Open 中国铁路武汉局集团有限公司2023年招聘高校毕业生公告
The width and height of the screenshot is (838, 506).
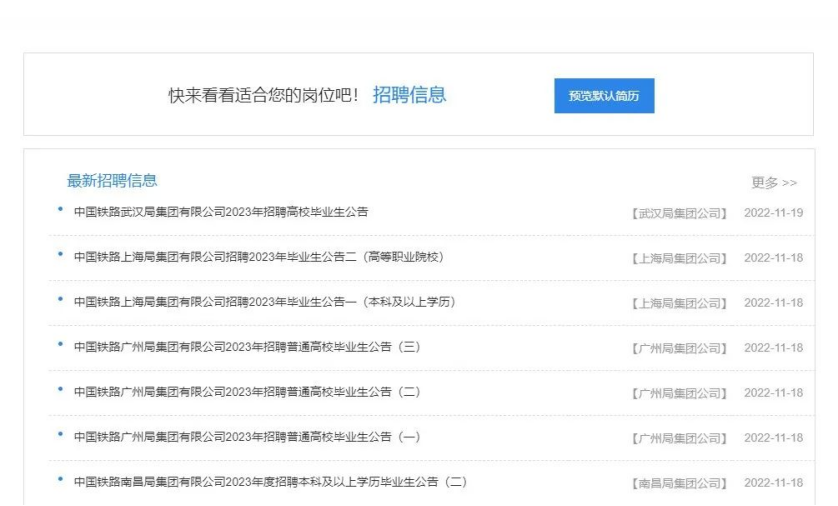pos(221,212)
